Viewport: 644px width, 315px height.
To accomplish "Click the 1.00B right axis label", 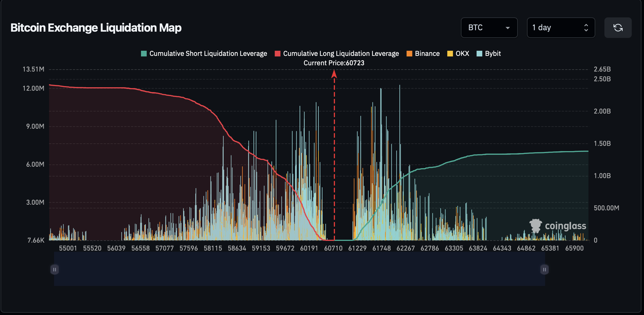I will [602, 176].
